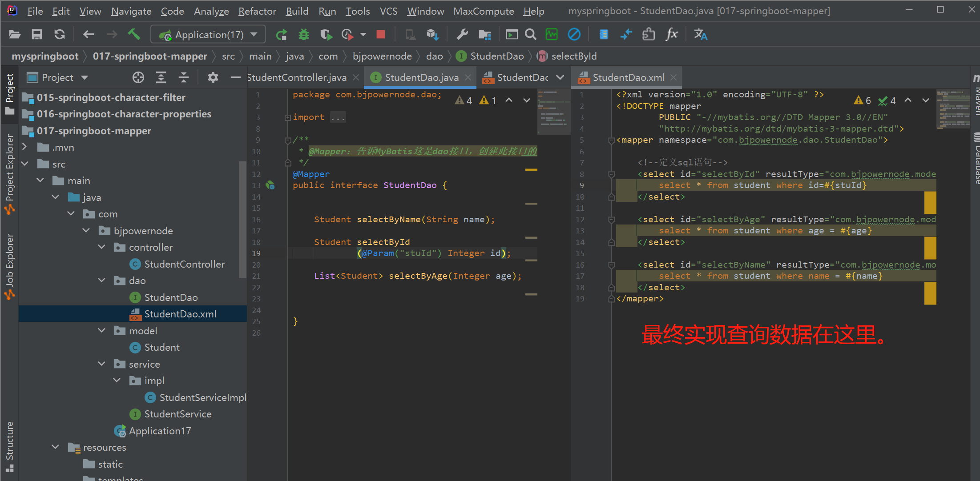Click the Build project hammer icon

click(134, 35)
